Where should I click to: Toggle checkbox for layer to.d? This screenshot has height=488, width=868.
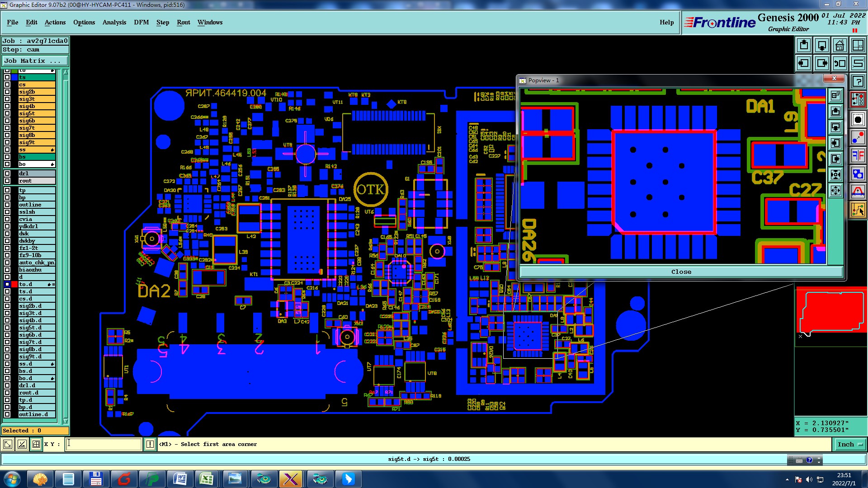tap(7, 284)
